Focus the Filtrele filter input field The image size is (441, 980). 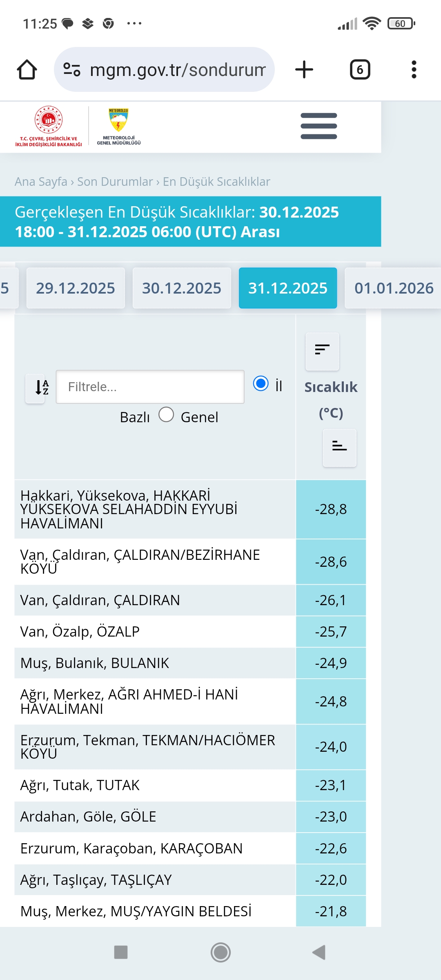pyautogui.click(x=150, y=387)
